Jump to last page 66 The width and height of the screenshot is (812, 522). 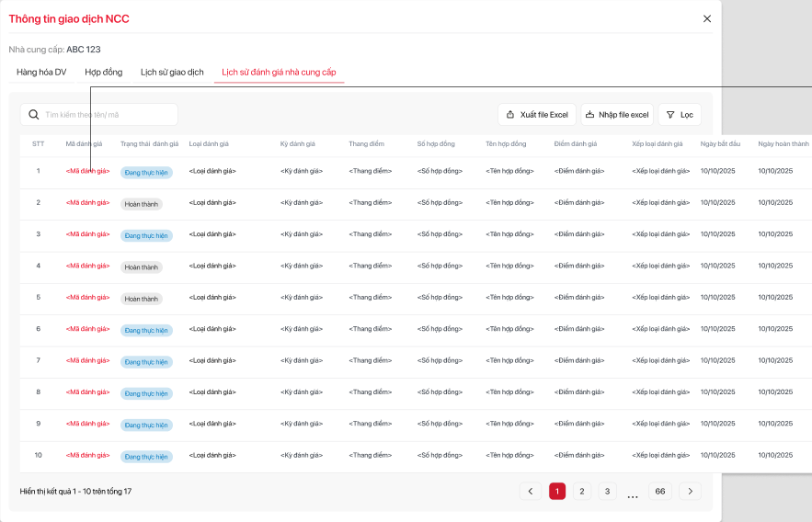click(x=659, y=491)
